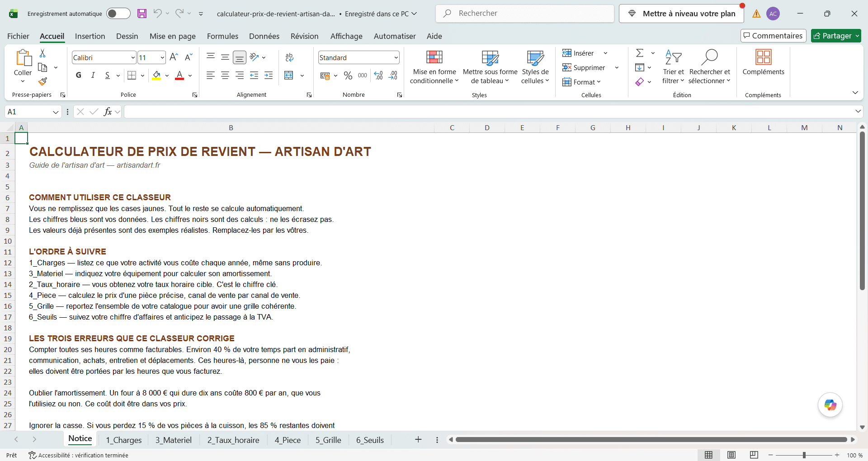Click the column B header
Viewport: 868px width, 461px height.
tap(231, 127)
